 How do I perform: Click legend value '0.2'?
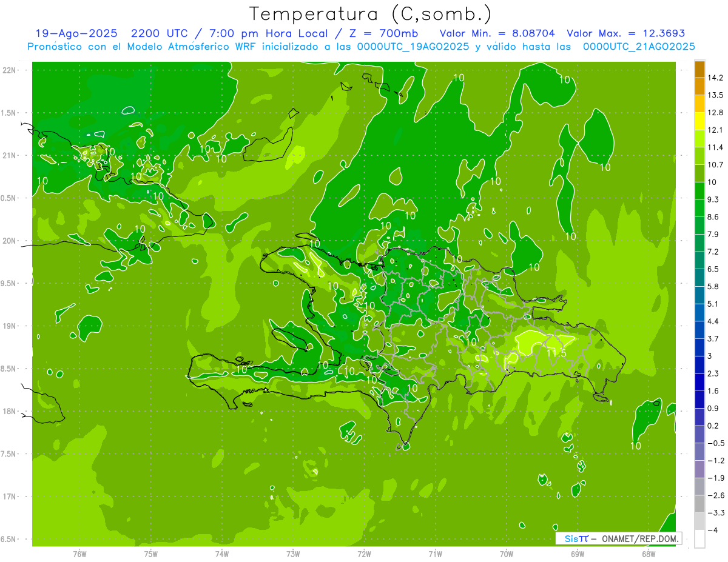pos(713,426)
